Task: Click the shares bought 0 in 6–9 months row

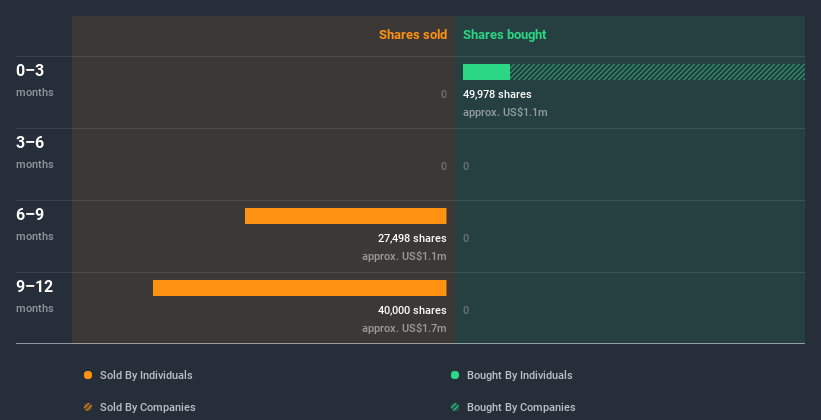Action: coord(466,238)
